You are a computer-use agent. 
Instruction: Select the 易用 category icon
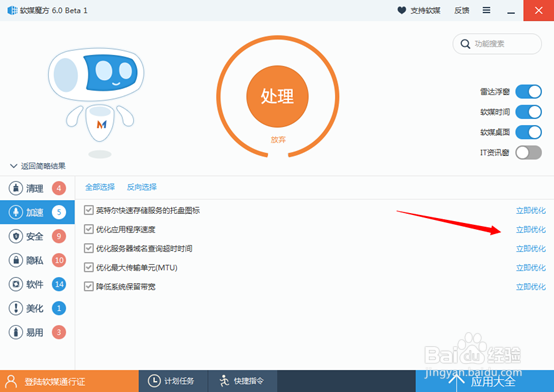point(16,332)
